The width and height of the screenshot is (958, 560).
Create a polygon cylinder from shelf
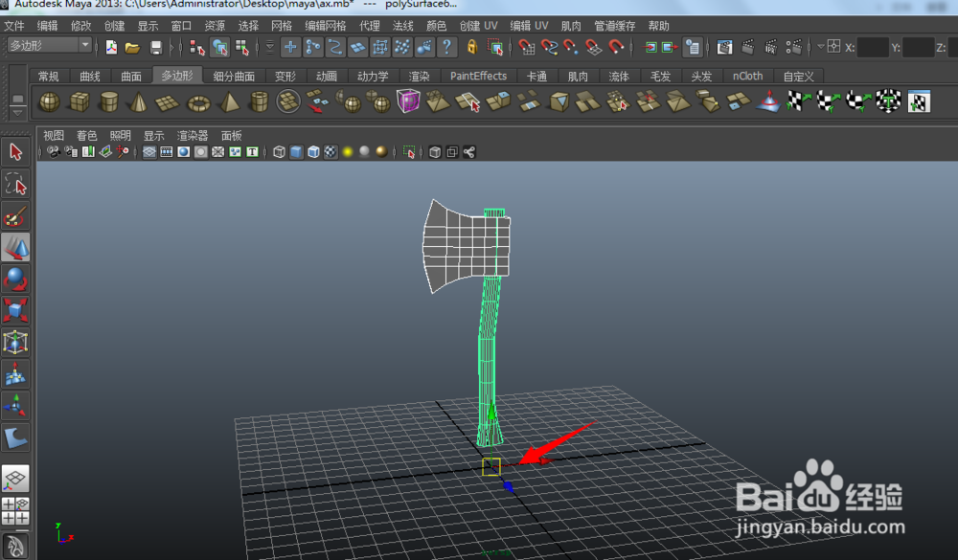point(109,101)
